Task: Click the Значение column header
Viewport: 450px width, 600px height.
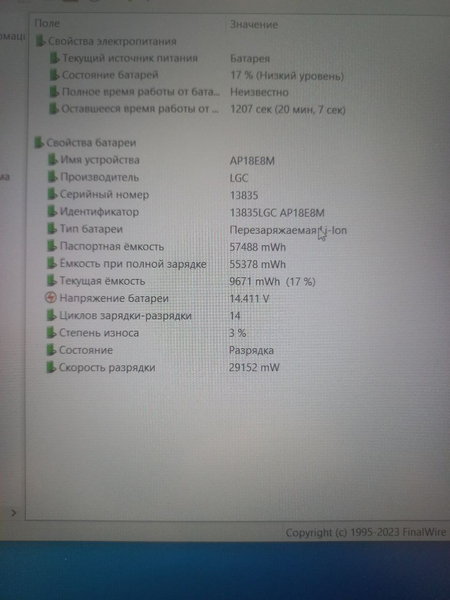Action: click(254, 24)
